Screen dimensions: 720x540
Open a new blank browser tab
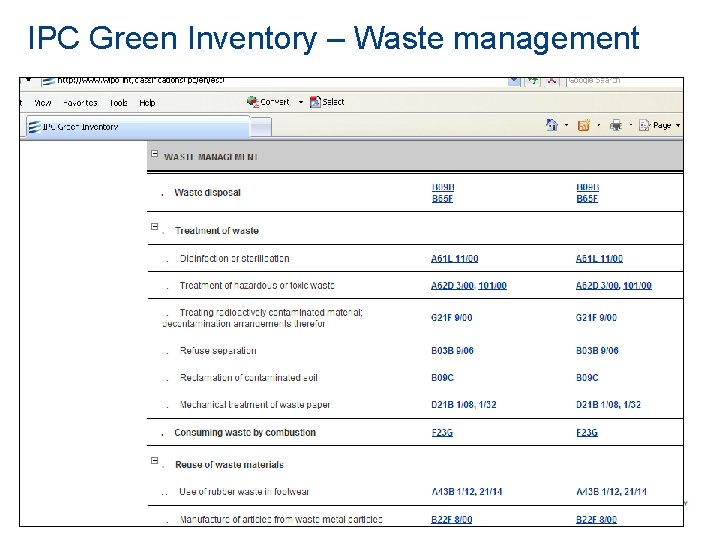tap(261, 127)
